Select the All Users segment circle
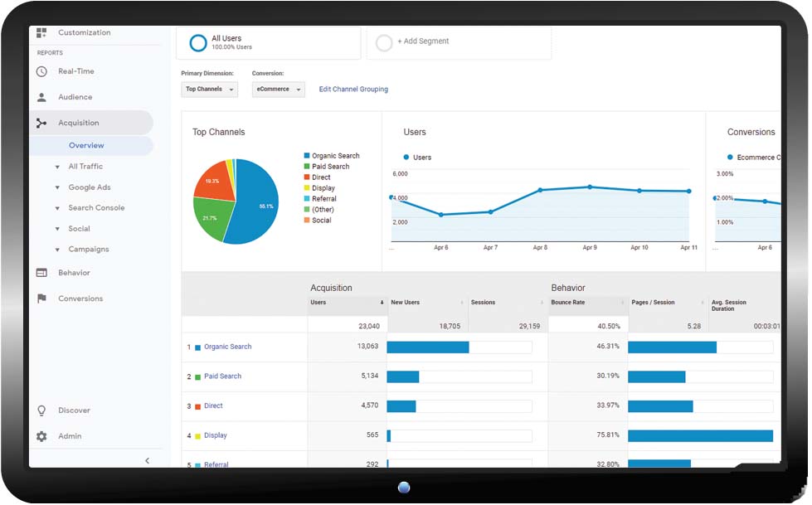 [198, 43]
